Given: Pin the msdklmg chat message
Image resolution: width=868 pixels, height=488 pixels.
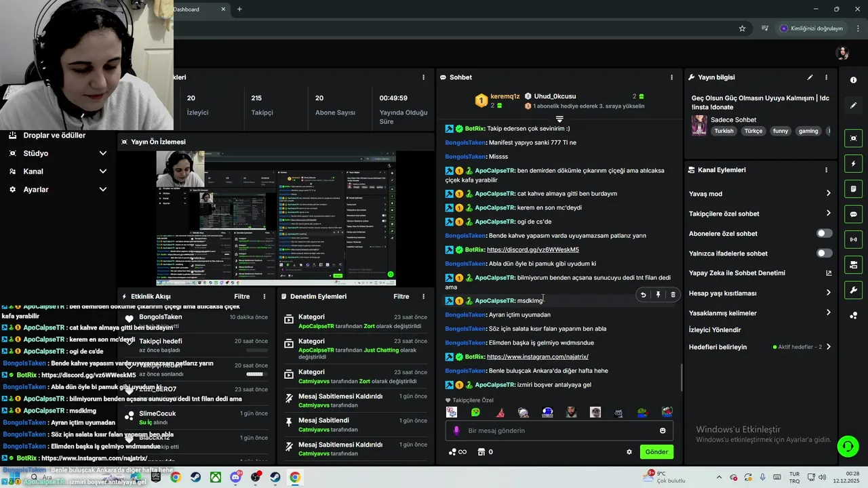Looking at the screenshot, I should [658, 295].
